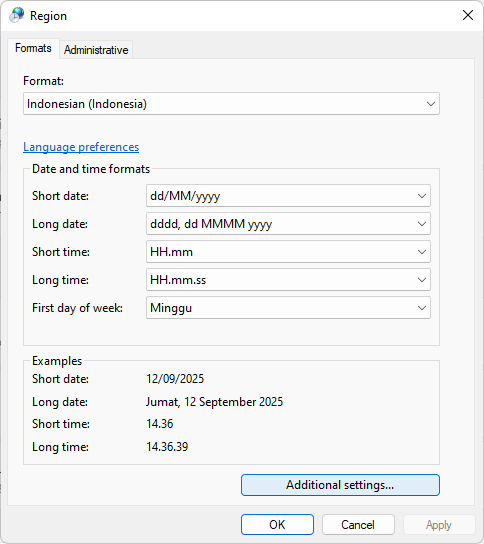The image size is (484, 544).
Task: Confirm changes with the OK button
Action: point(277,525)
